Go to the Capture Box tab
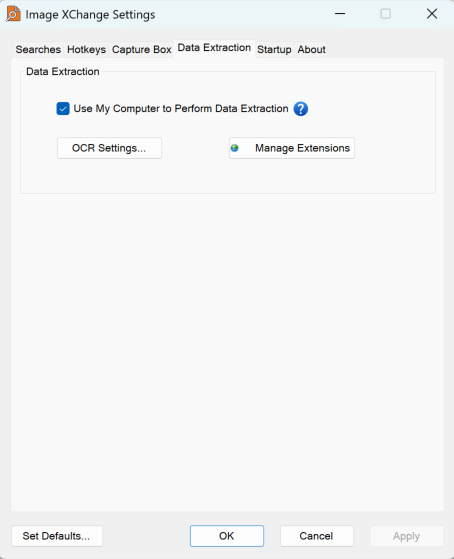The height and width of the screenshot is (559, 454). (x=142, y=49)
